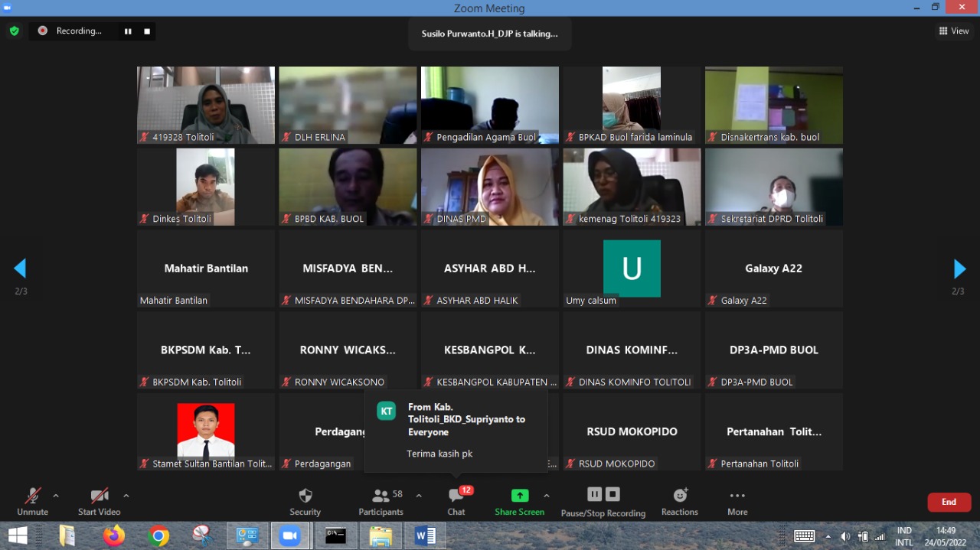Open the More options menu
The height and width of the screenshot is (550, 980).
(737, 501)
